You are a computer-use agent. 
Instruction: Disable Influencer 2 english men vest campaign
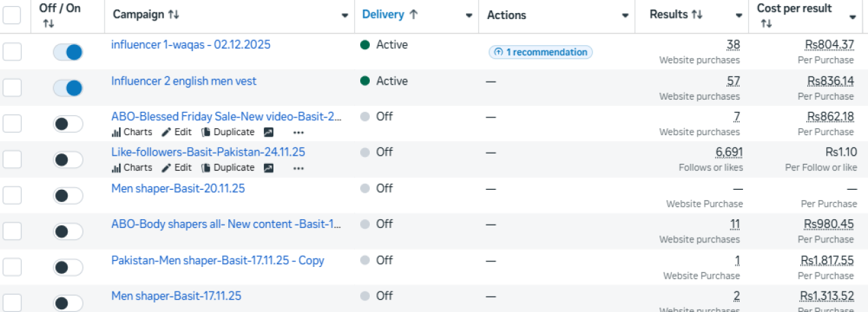68,88
